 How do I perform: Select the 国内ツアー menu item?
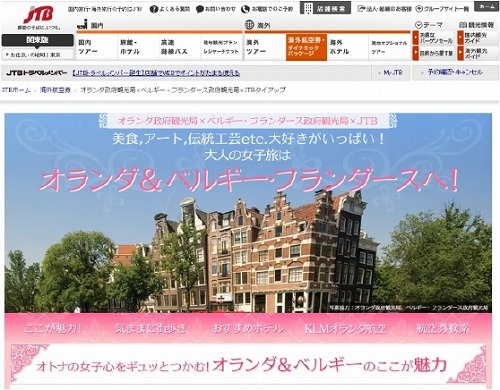tap(97, 47)
